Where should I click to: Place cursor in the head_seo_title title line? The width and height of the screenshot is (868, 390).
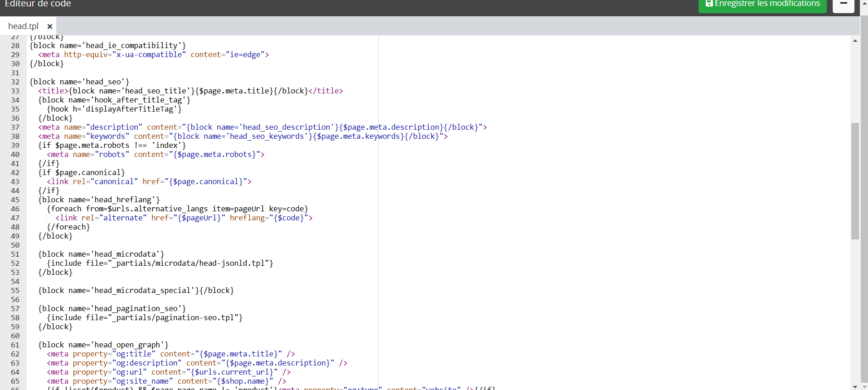190,91
